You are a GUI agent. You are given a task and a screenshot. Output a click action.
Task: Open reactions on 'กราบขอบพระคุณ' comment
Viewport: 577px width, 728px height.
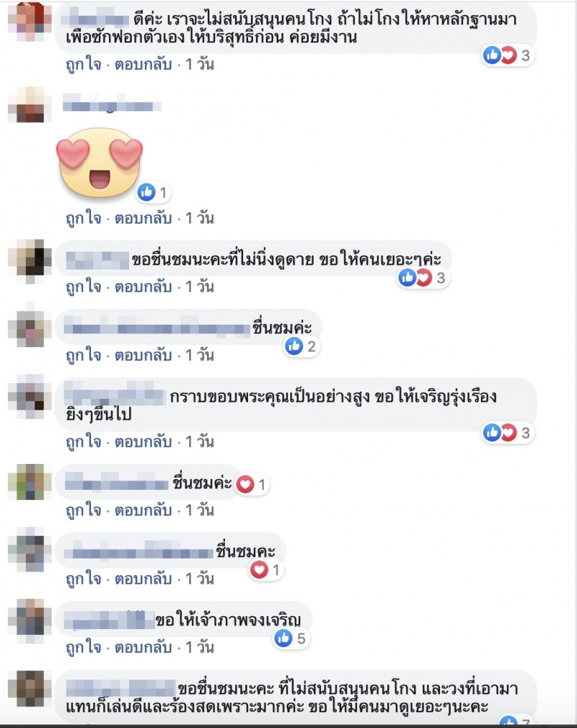[x=507, y=433]
